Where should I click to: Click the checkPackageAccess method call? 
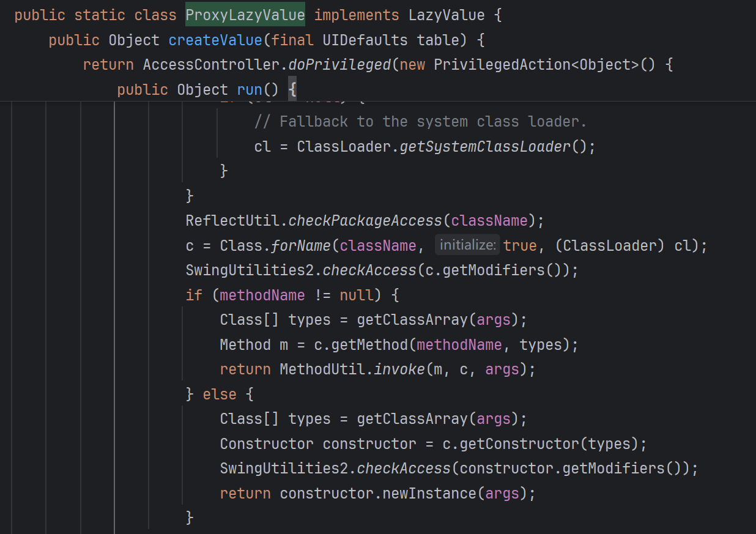coord(365,221)
